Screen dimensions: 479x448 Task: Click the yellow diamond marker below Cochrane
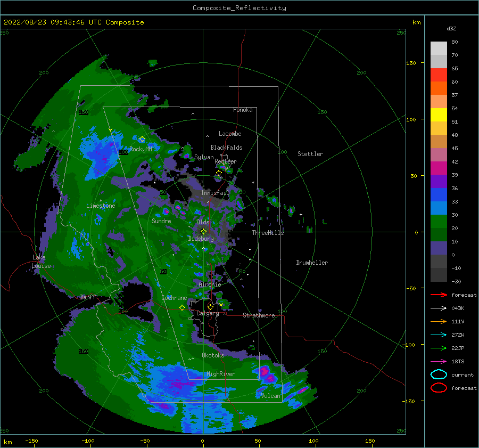pyautogui.click(x=182, y=307)
